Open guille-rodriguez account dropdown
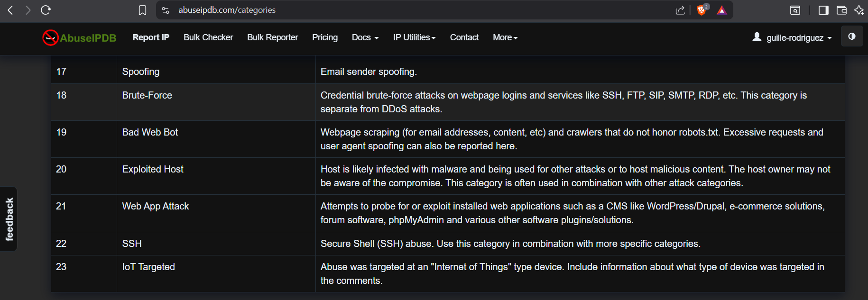The width and height of the screenshot is (868, 300). (792, 37)
